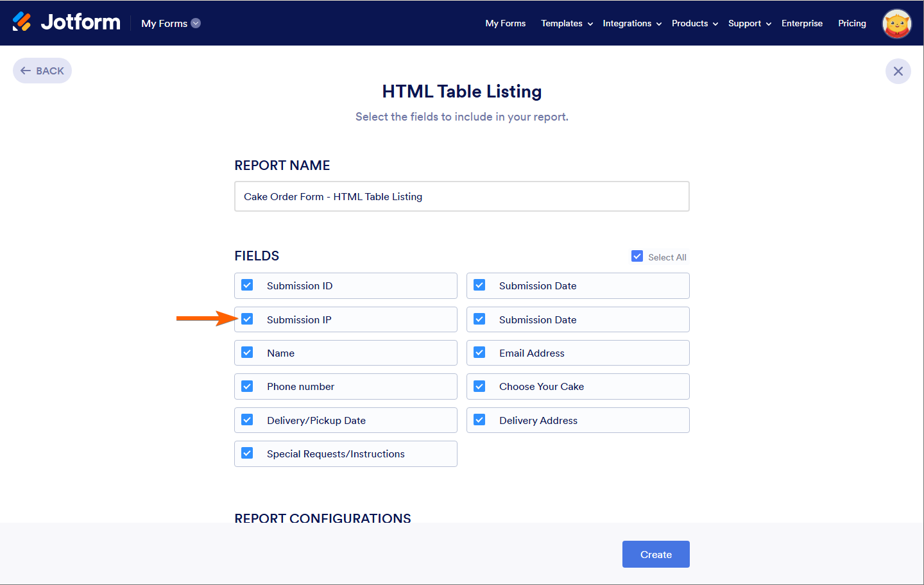Image resolution: width=924 pixels, height=585 pixels.
Task: Open the Support menu
Action: point(749,23)
